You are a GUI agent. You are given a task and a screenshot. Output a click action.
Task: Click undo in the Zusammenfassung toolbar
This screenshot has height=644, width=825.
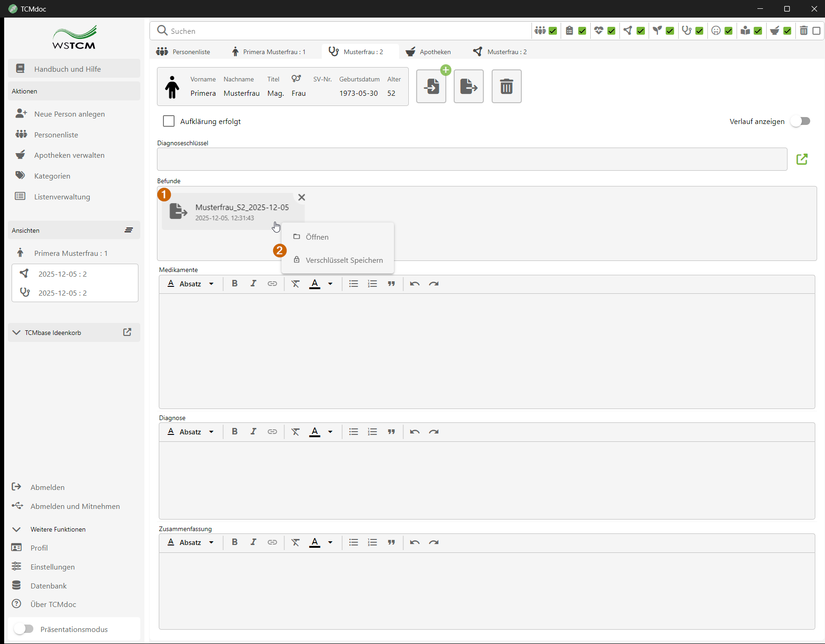pyautogui.click(x=414, y=542)
